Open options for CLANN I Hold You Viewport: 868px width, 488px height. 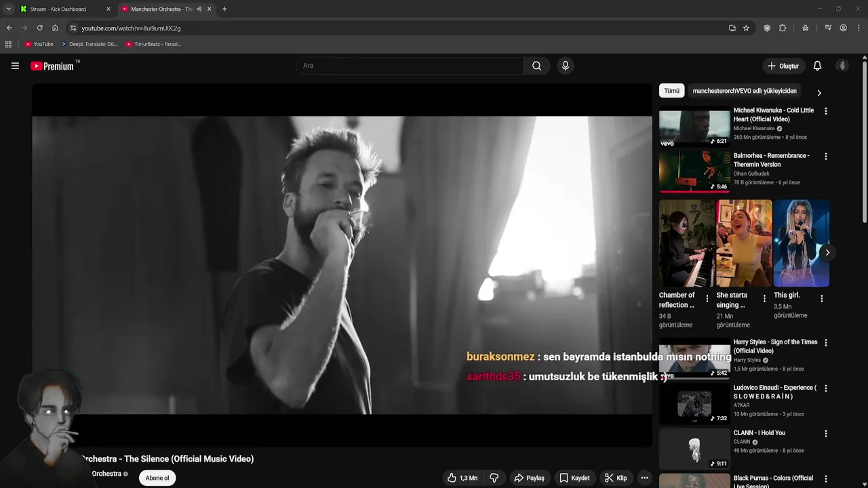(825, 434)
